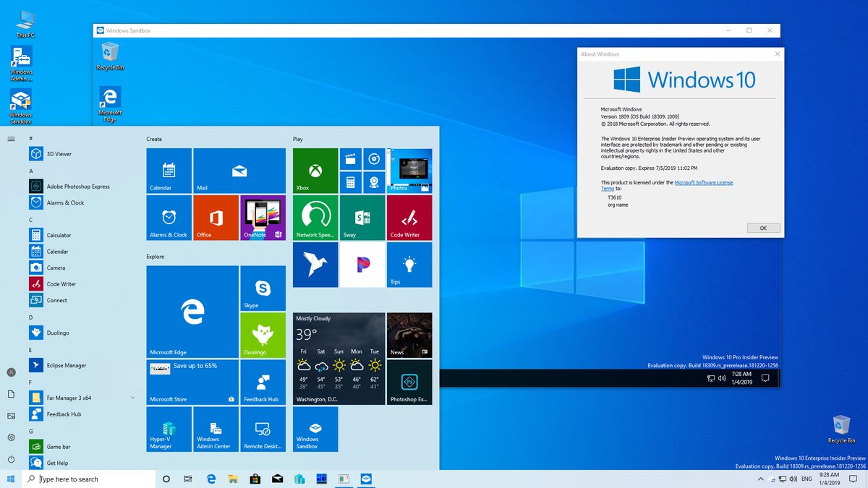Open Mail from the taskbar
868x488 pixels.
(277, 479)
